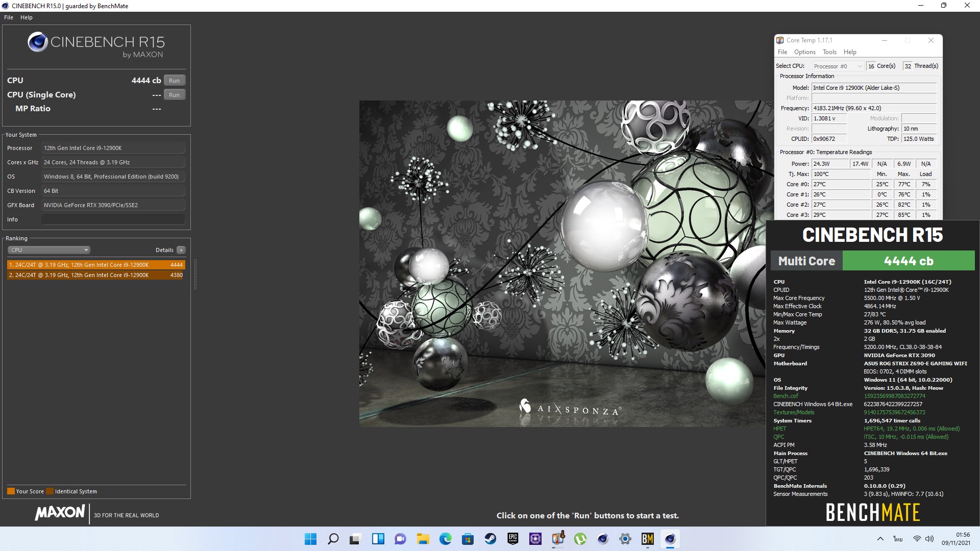
Task: Open first Cinebench taskbar icon
Action: pyautogui.click(x=602, y=539)
